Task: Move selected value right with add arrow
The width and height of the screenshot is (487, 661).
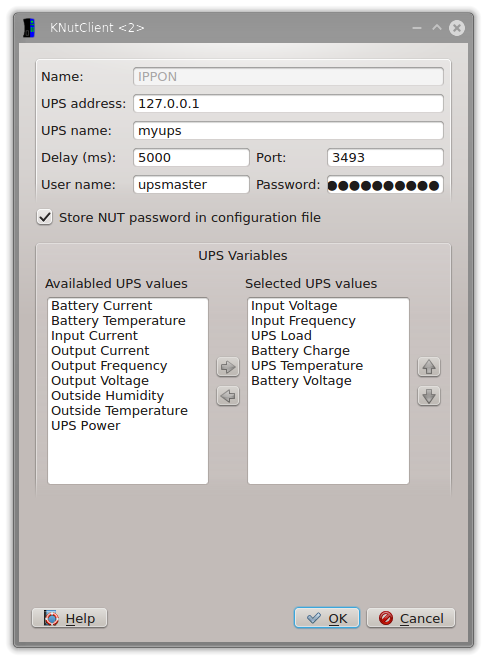Action: tap(228, 367)
